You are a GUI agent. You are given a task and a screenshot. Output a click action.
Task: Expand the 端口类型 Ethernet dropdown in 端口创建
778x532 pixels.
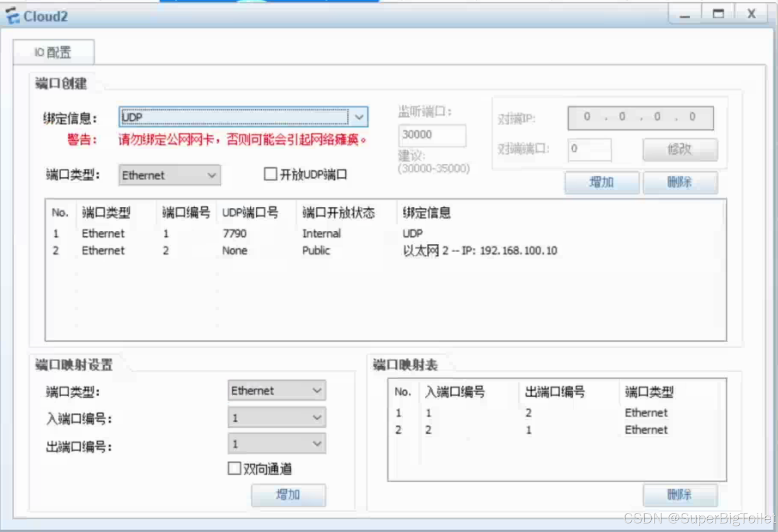(x=170, y=175)
